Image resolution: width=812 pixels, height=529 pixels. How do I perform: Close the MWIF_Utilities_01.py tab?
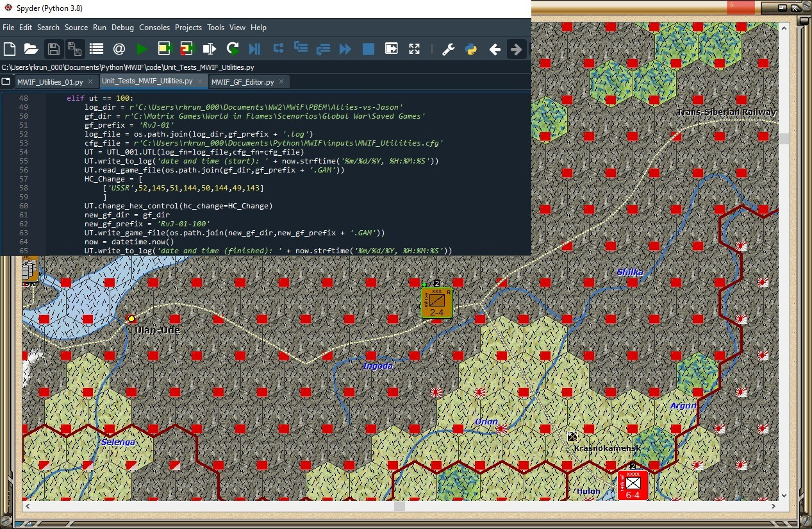click(x=90, y=82)
